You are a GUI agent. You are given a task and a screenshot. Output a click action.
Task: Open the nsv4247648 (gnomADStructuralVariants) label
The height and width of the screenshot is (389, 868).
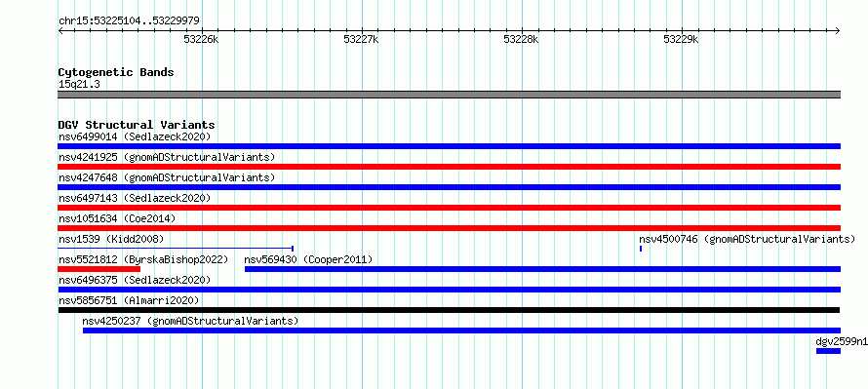167,177
